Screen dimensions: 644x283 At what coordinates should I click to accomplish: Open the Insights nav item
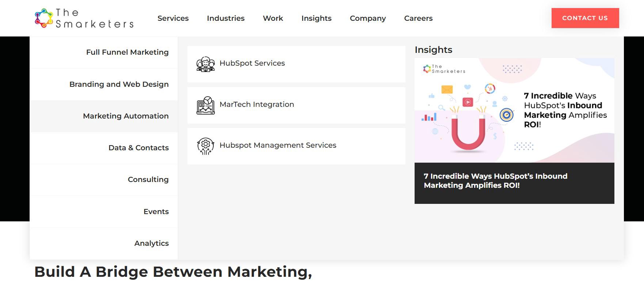tap(316, 18)
